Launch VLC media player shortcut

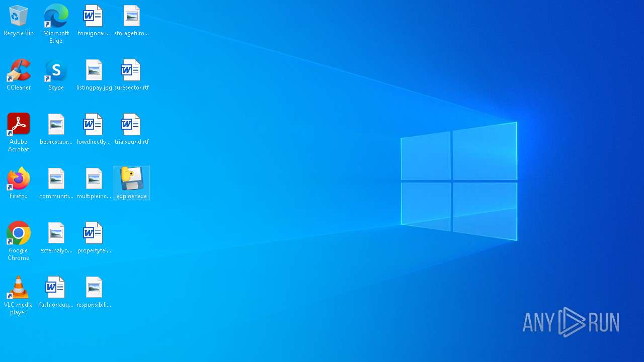point(19,296)
